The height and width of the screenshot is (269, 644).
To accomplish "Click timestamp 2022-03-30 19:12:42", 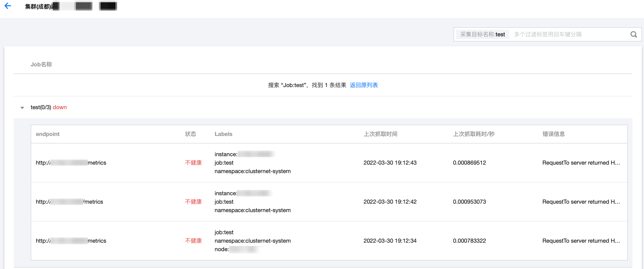I will [390, 202].
